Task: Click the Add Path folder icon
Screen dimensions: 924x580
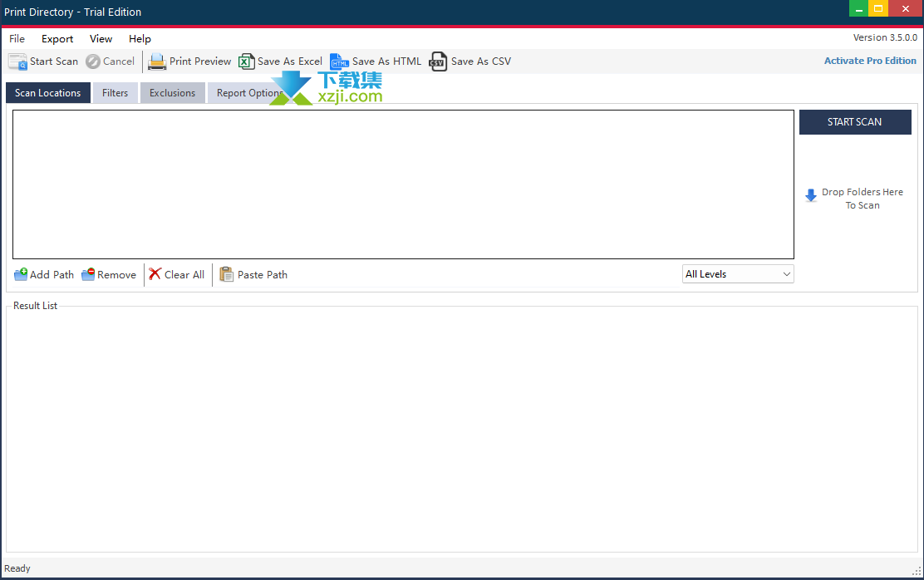Action: pyautogui.click(x=21, y=274)
